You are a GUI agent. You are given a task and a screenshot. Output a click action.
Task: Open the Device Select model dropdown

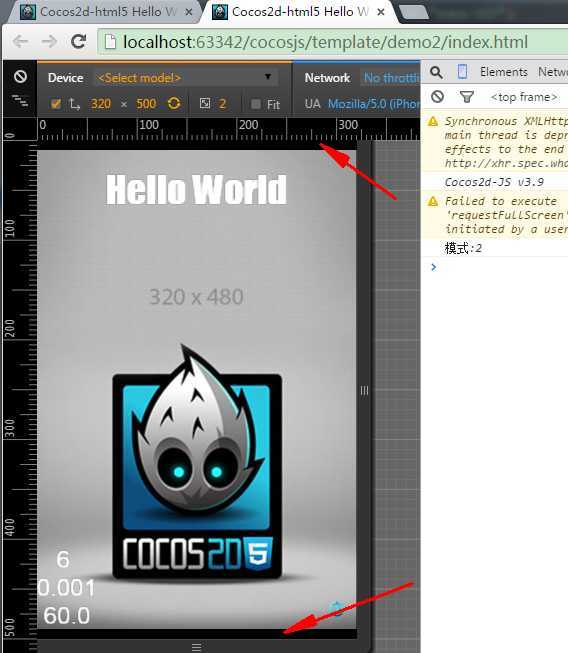point(185,77)
